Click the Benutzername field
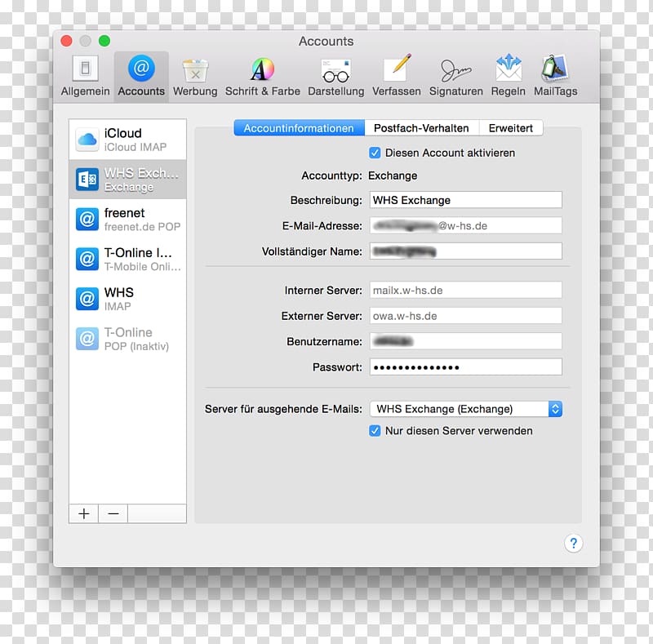Screen dimensions: 653x644 tap(465, 341)
